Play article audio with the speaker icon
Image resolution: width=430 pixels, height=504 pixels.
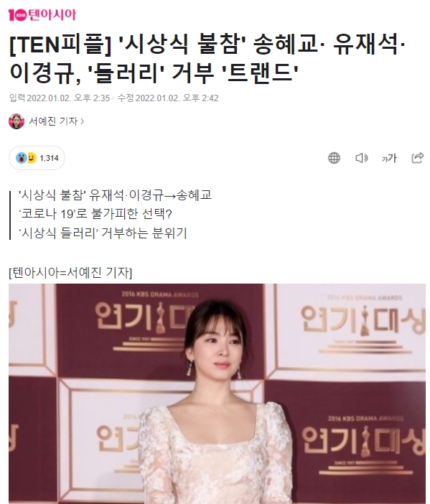point(362,158)
